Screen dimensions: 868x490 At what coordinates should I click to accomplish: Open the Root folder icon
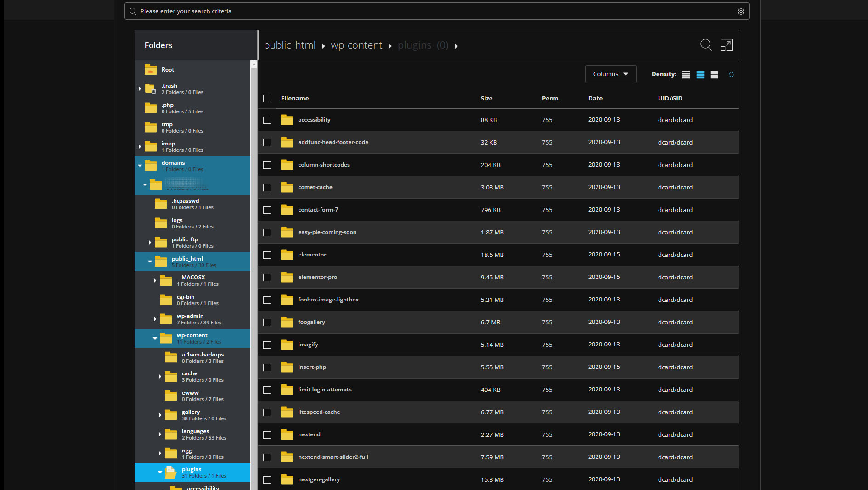click(x=151, y=70)
